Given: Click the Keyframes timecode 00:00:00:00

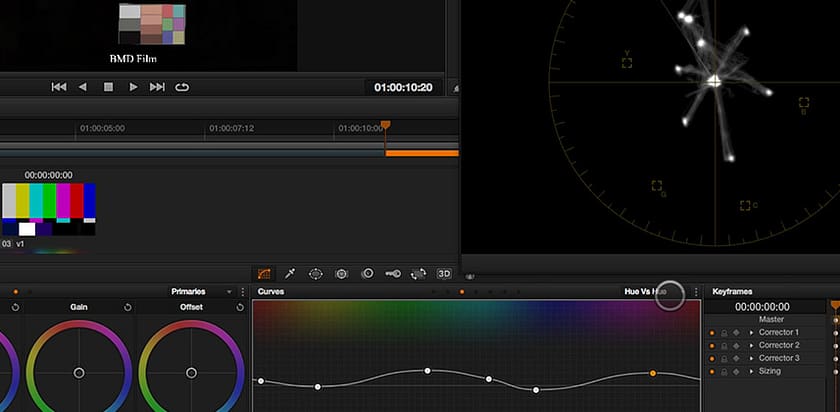Looking at the screenshot, I should pyautogui.click(x=762, y=307).
